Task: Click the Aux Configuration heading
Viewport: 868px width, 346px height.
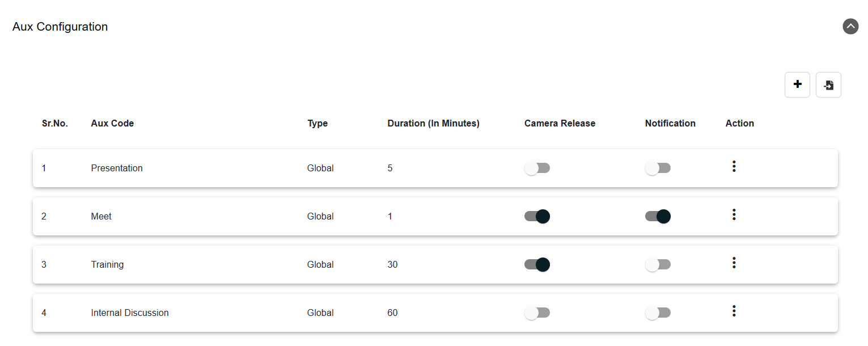Action: pos(60,27)
